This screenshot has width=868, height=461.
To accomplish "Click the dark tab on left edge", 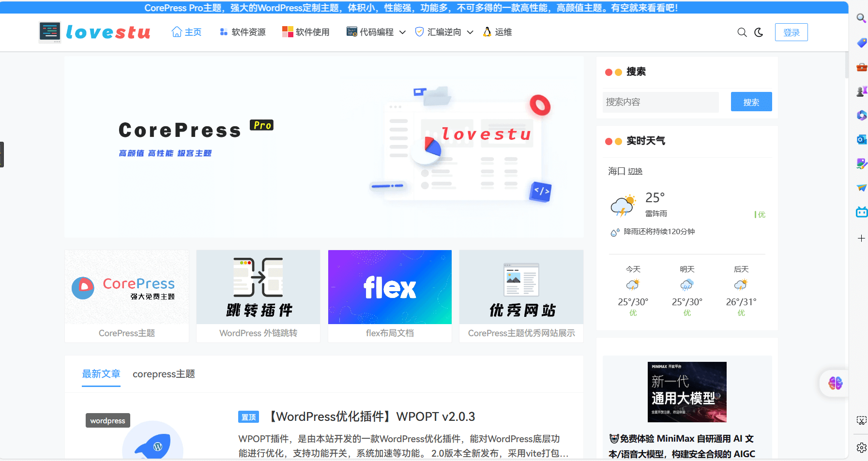I will click(x=2, y=154).
